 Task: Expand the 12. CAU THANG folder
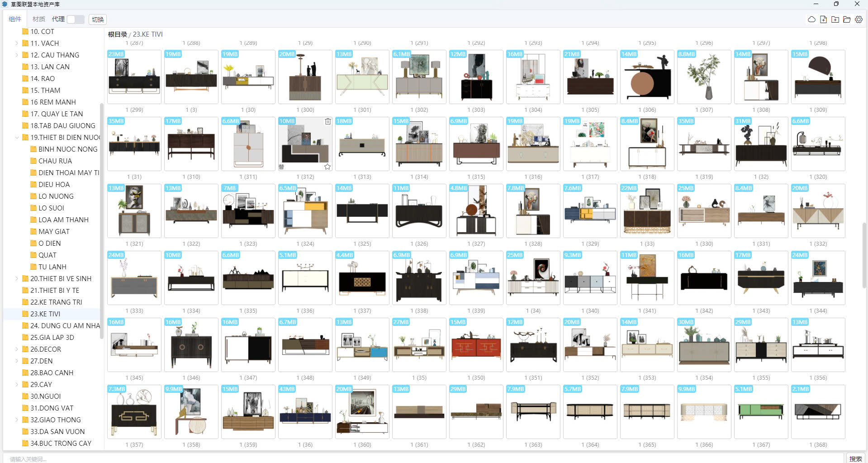[x=17, y=55]
